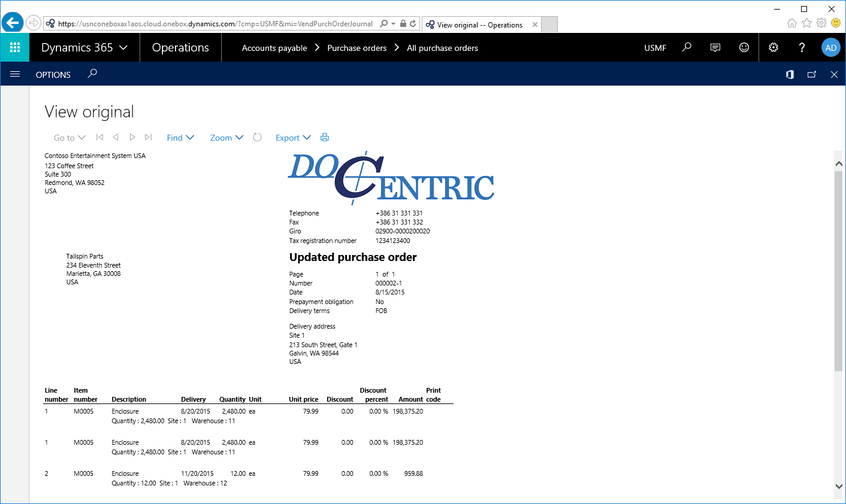Click the FOB delivery terms value
This screenshot has width=846, height=504.
(x=382, y=311)
